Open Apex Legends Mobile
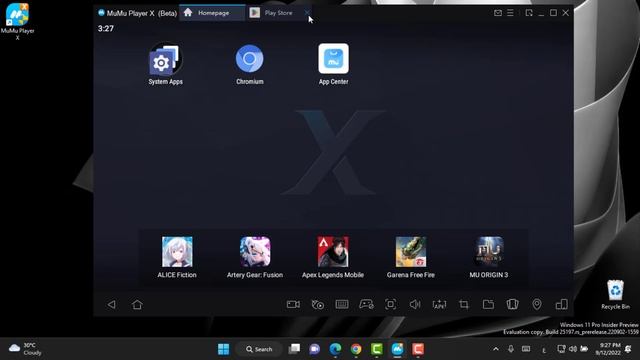The image size is (640, 360). point(333,257)
